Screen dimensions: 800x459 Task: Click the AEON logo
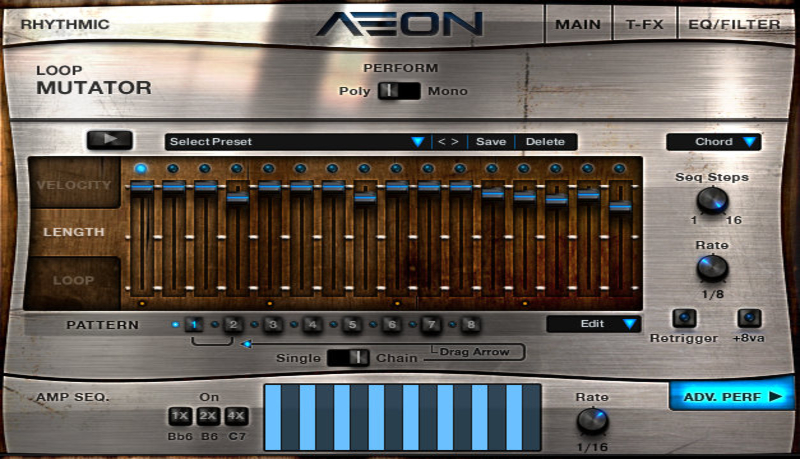point(399,24)
